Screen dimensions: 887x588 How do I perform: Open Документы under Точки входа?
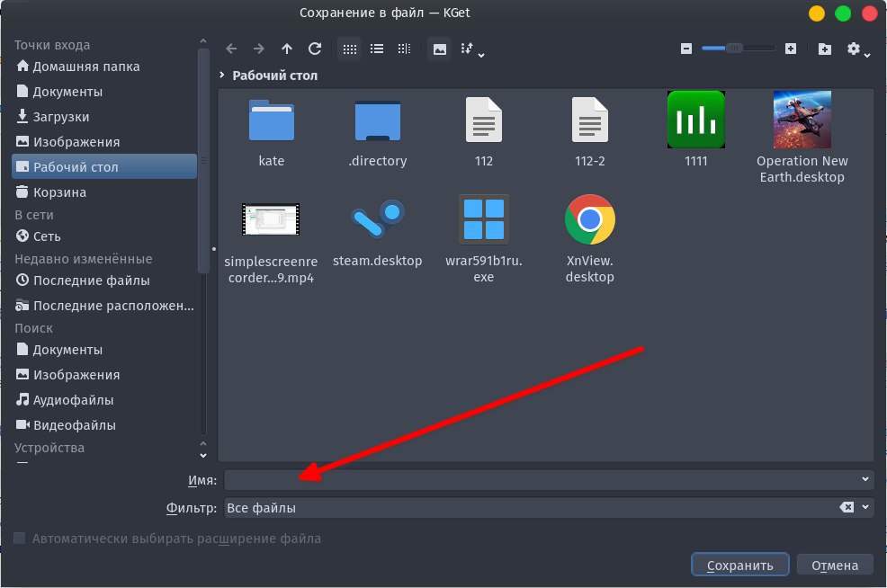104,92
